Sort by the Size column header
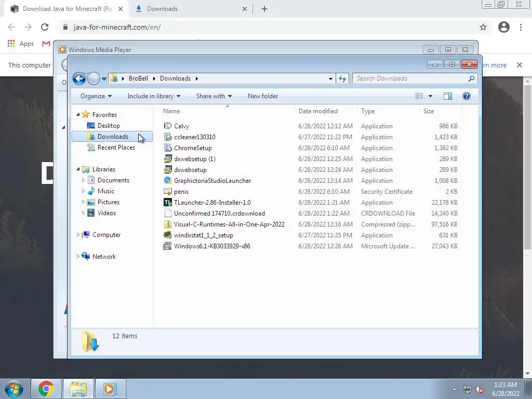Viewport: 532px width, 399px height. pos(441,111)
